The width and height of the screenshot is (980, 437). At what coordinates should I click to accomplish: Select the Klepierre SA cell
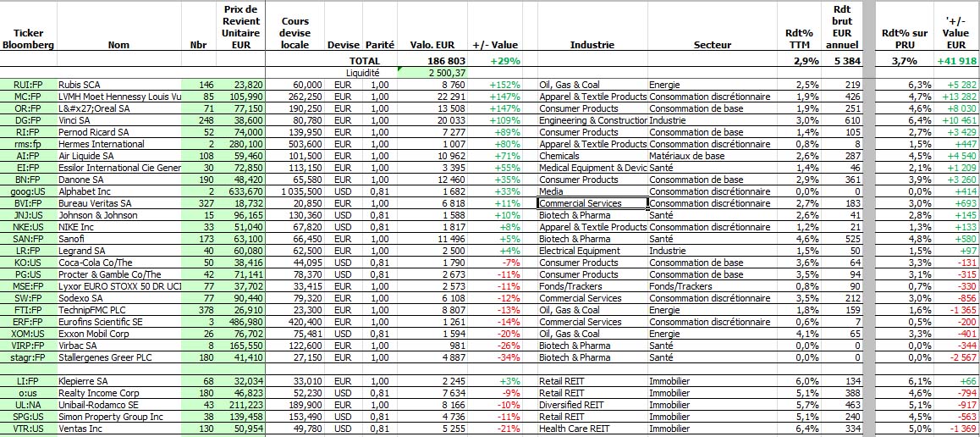pyautogui.click(x=118, y=381)
